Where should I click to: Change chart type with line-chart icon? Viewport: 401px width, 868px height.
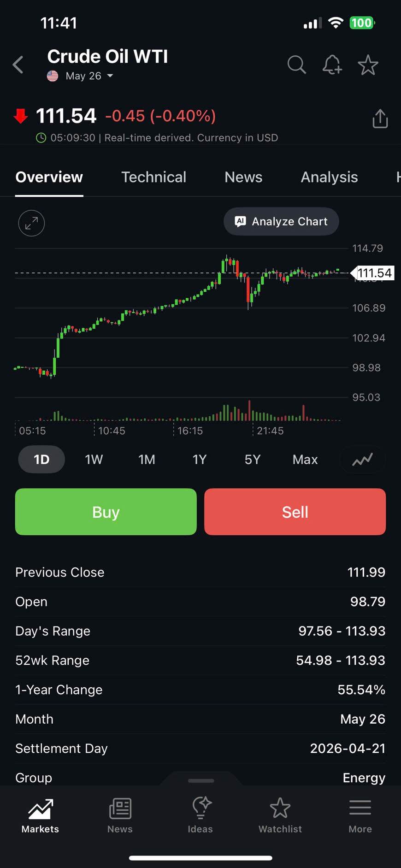coord(362,460)
